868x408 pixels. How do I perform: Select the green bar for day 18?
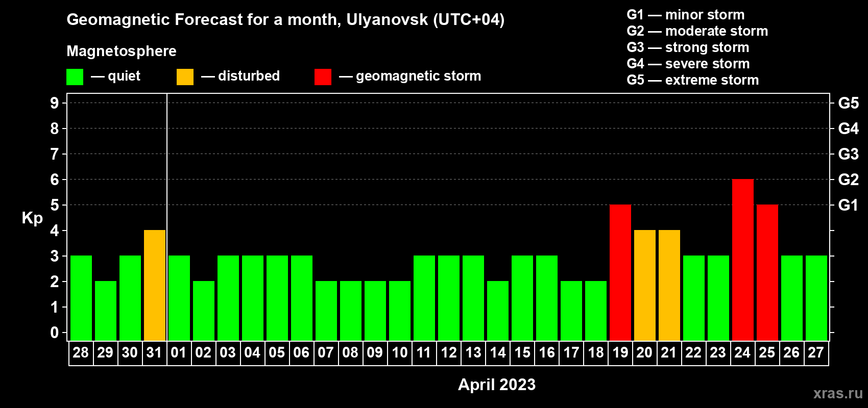pos(596,311)
